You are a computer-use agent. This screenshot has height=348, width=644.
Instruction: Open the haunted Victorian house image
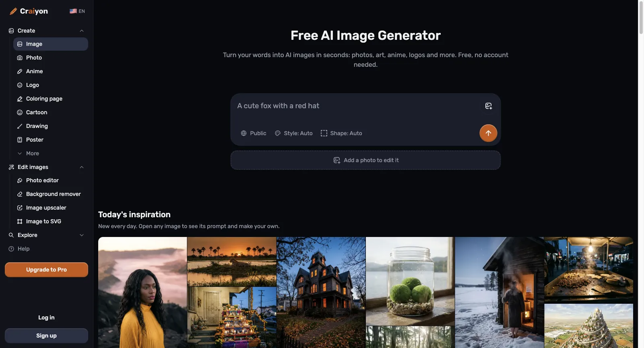321,292
